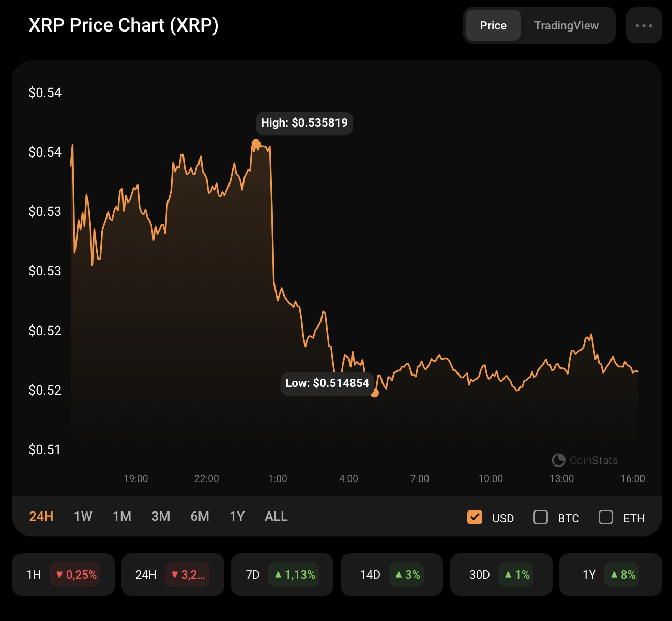Viewport: 672px width, 621px height.
Task: Show the 1M time range
Action: [x=122, y=516]
